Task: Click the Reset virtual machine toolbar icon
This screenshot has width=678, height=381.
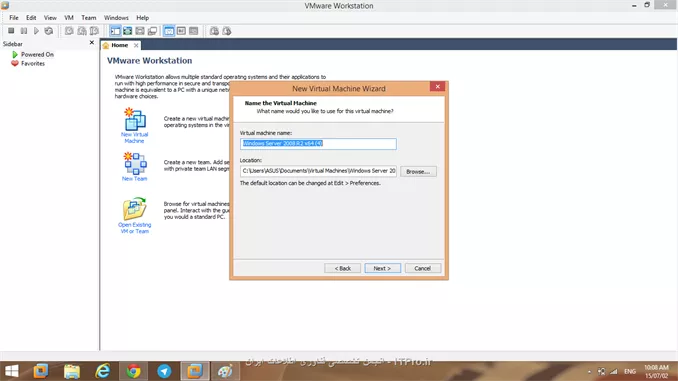Action: pyautogui.click(x=49, y=31)
